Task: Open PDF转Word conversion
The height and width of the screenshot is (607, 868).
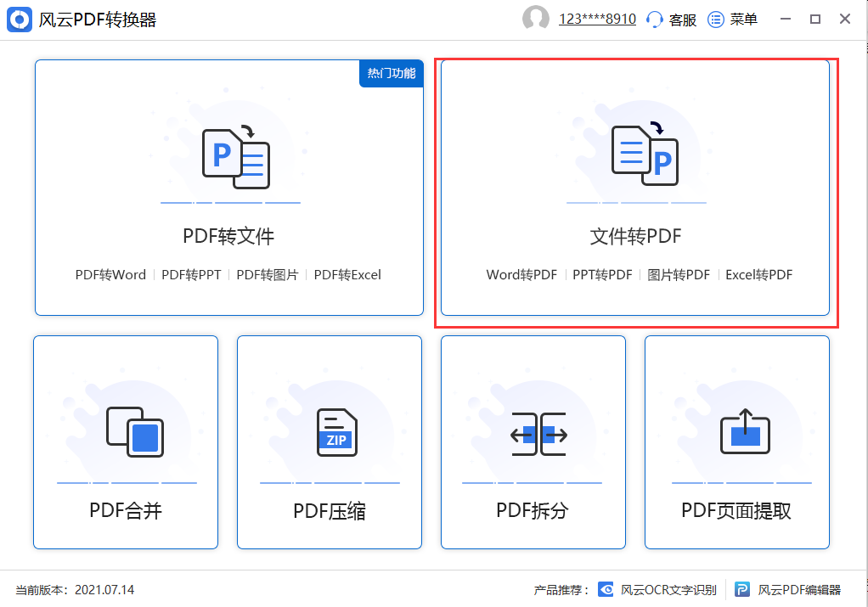Action: (x=110, y=274)
